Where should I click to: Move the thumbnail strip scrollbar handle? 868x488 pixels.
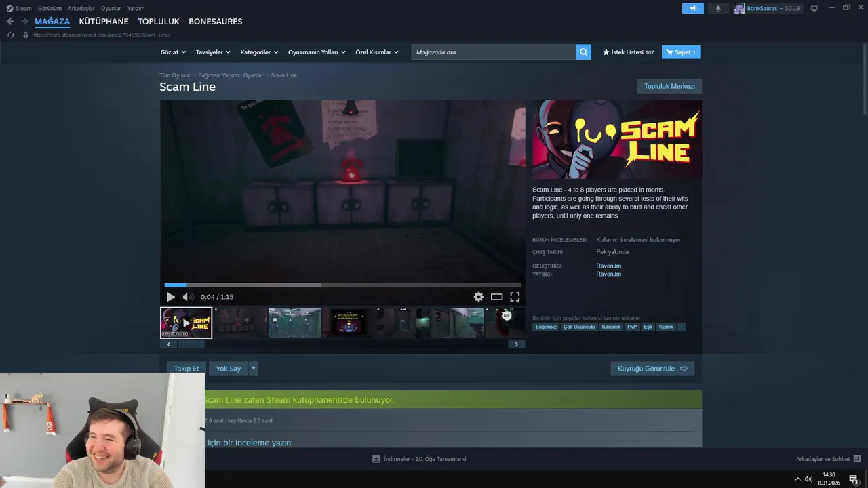[x=191, y=344]
